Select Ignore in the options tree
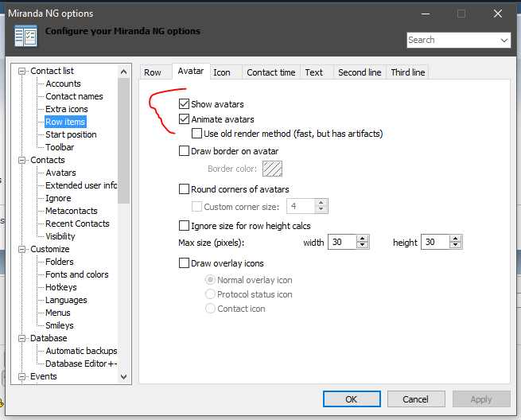The width and height of the screenshot is (521, 420). click(x=58, y=198)
